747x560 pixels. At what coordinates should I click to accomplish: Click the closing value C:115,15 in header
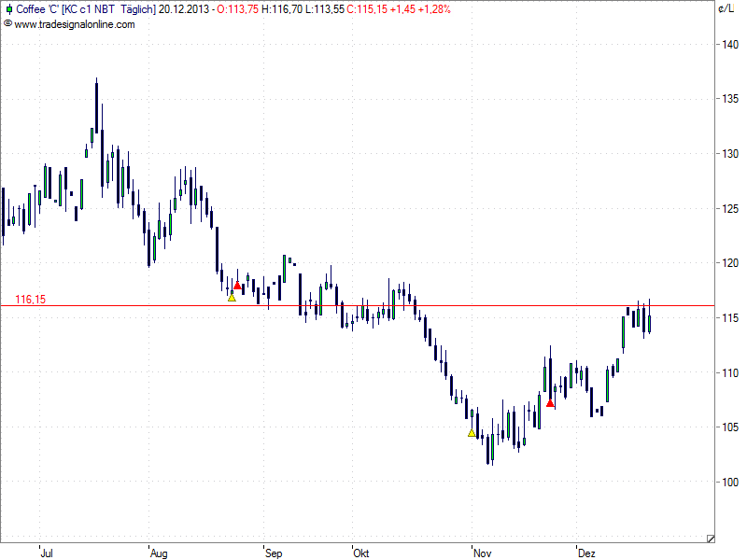(x=367, y=9)
